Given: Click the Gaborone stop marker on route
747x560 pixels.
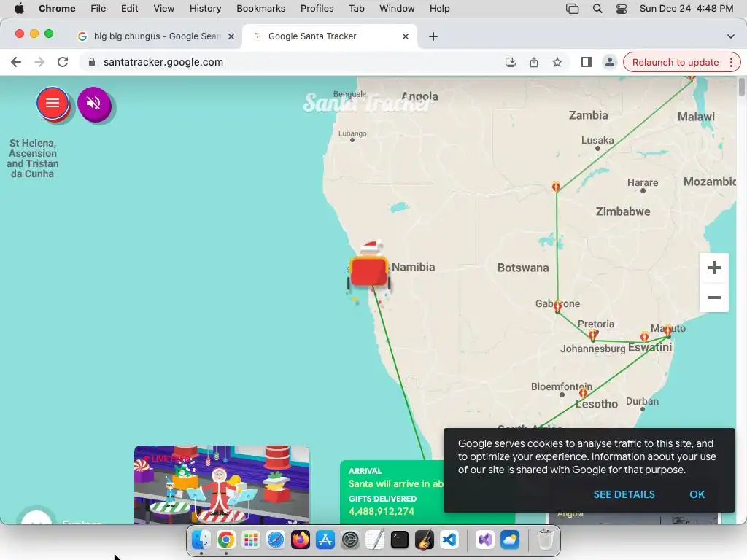Looking at the screenshot, I should [x=557, y=306].
